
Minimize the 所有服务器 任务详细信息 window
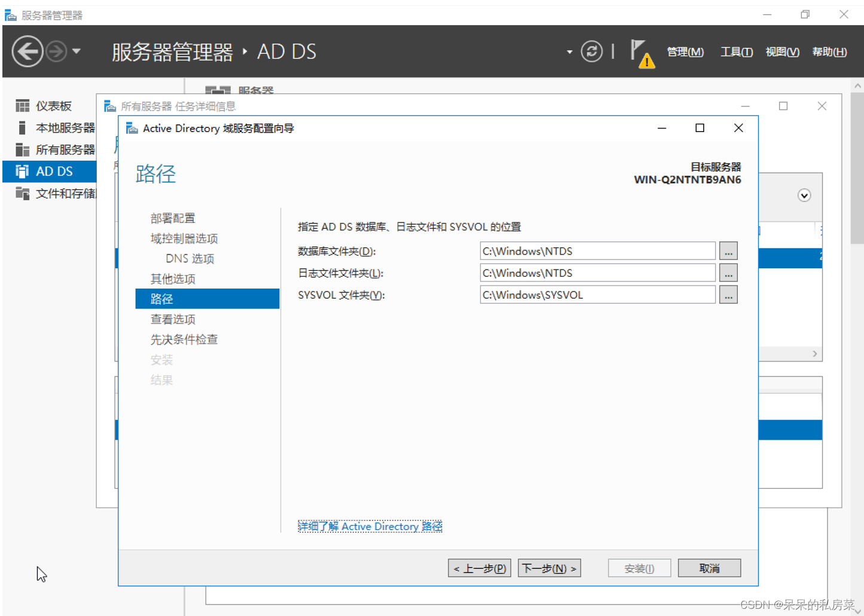click(745, 106)
